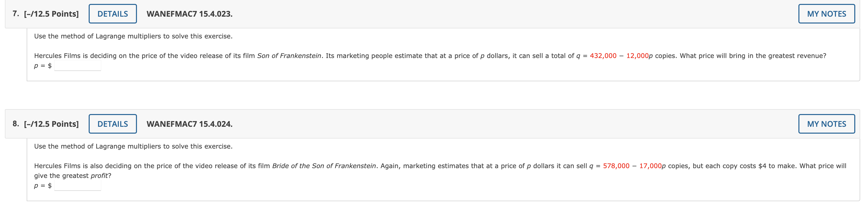Click the WANEFMAC7 15.4.023 question code
Screen dimensions: 868x209
point(189,14)
